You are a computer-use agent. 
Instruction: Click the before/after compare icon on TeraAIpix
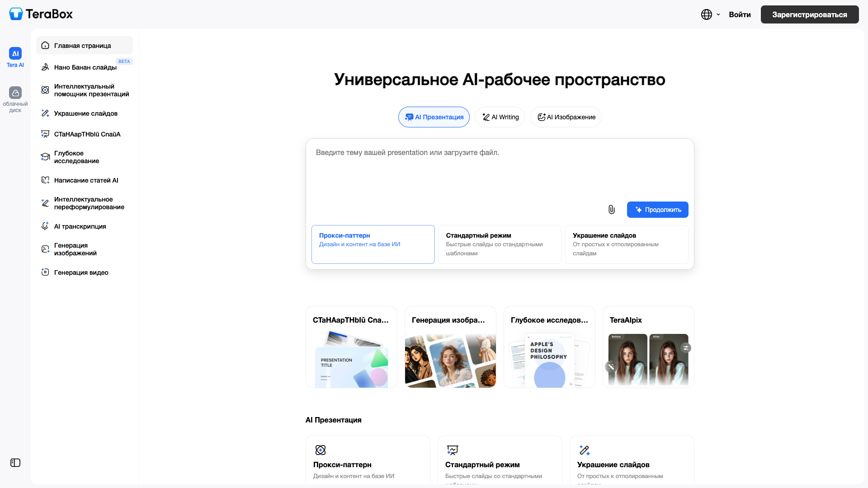(x=686, y=348)
